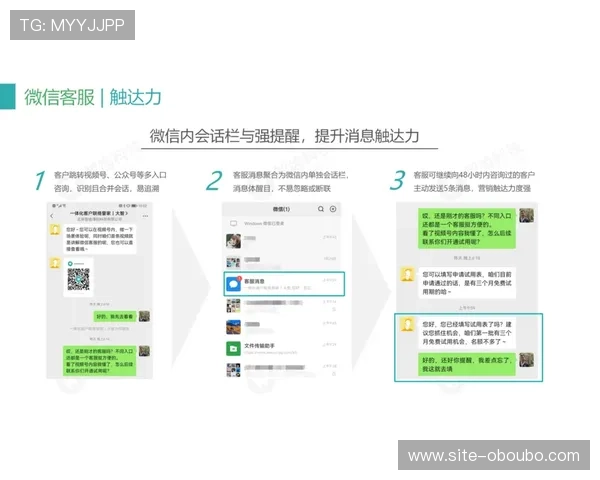This screenshot has width=600, height=480.
Task: Open the 客服消息 conversation row
Action: coord(284,284)
